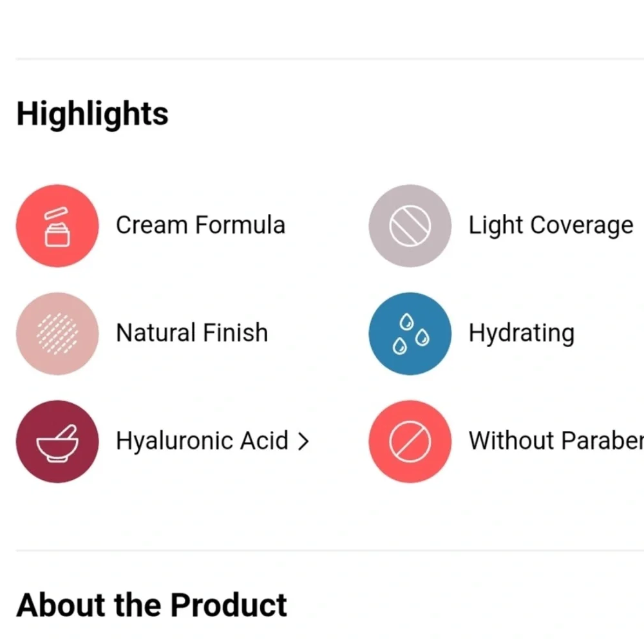Select the Natural Finish dotted texture icon
The width and height of the screenshot is (644, 644).
click(57, 334)
